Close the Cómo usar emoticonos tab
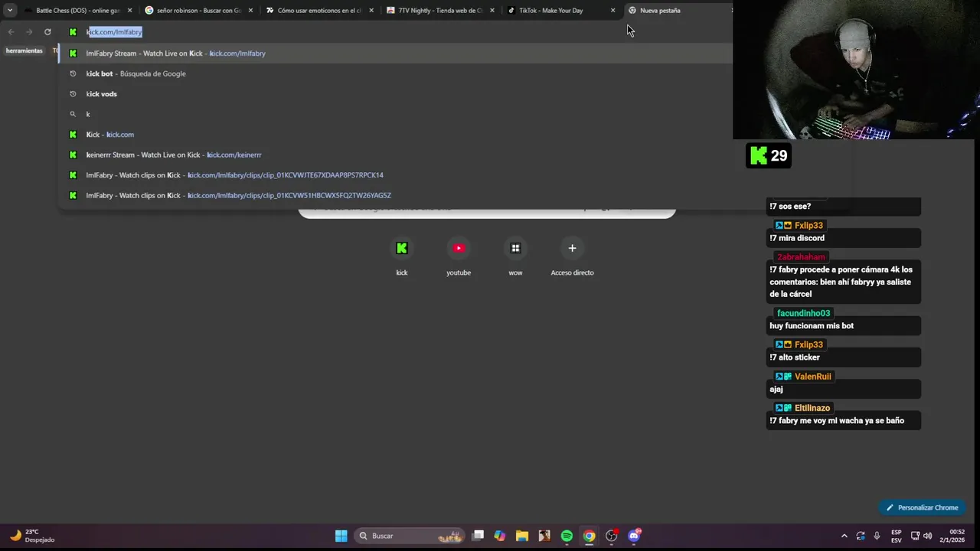 371,11
